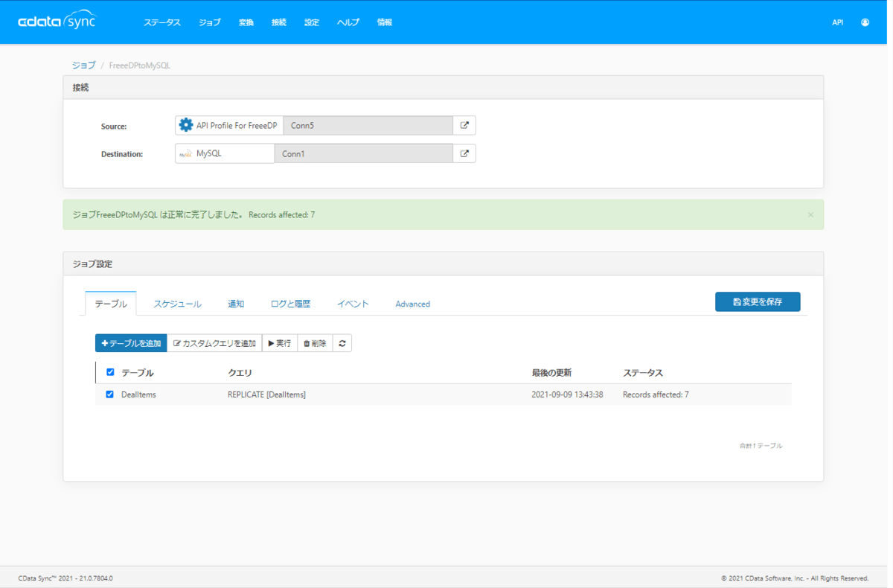Switch to the スケジュール tab
Viewport: 893px width, 588px height.
point(177,304)
